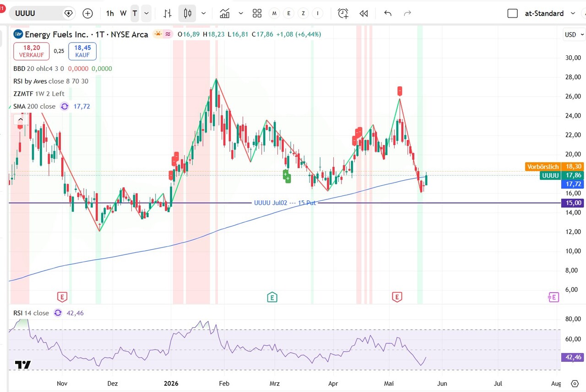
Task: Select the T daily timeframe
Action: tap(135, 13)
